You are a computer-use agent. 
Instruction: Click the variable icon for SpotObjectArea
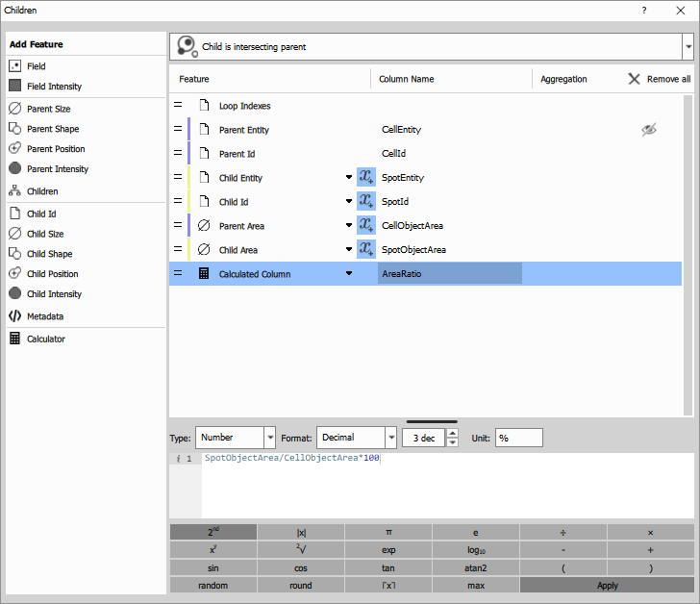(366, 249)
